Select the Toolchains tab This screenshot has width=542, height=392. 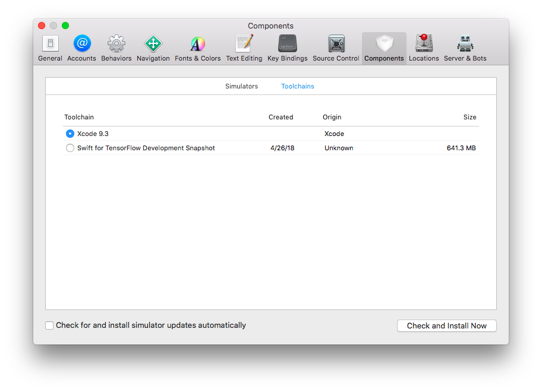(297, 86)
